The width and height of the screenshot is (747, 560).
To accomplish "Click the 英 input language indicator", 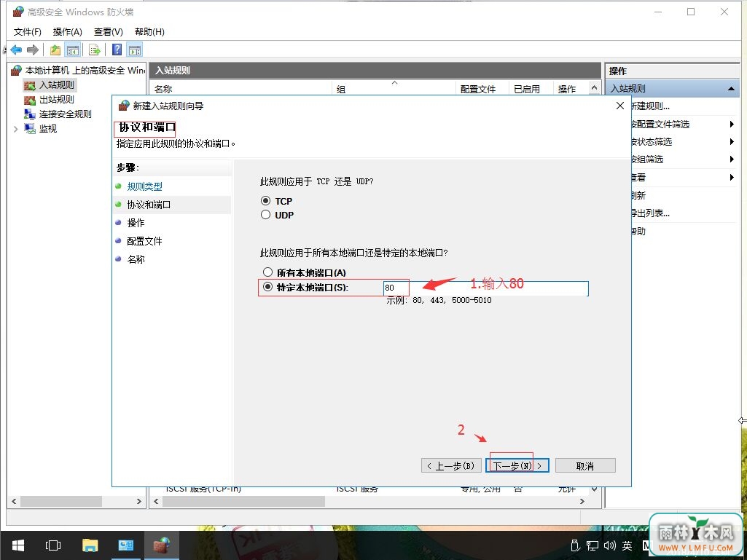I will pos(627,545).
